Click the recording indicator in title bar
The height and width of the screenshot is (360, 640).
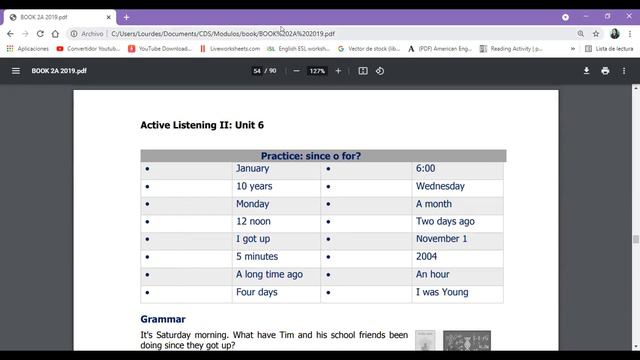565,17
